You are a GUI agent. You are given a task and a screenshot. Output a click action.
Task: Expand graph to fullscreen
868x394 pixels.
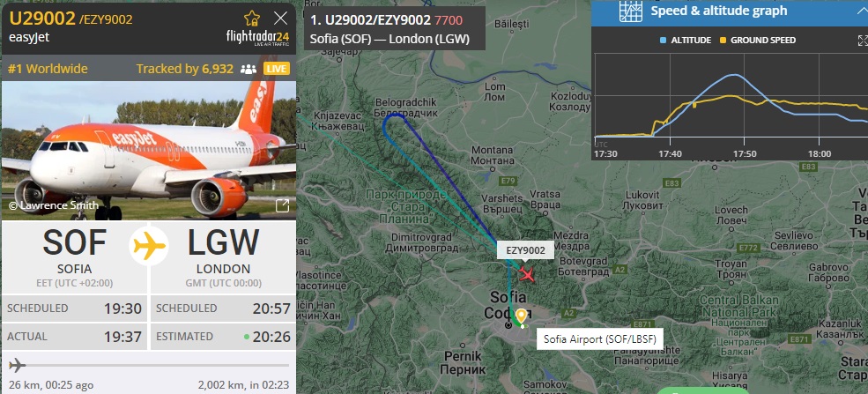pos(862,41)
